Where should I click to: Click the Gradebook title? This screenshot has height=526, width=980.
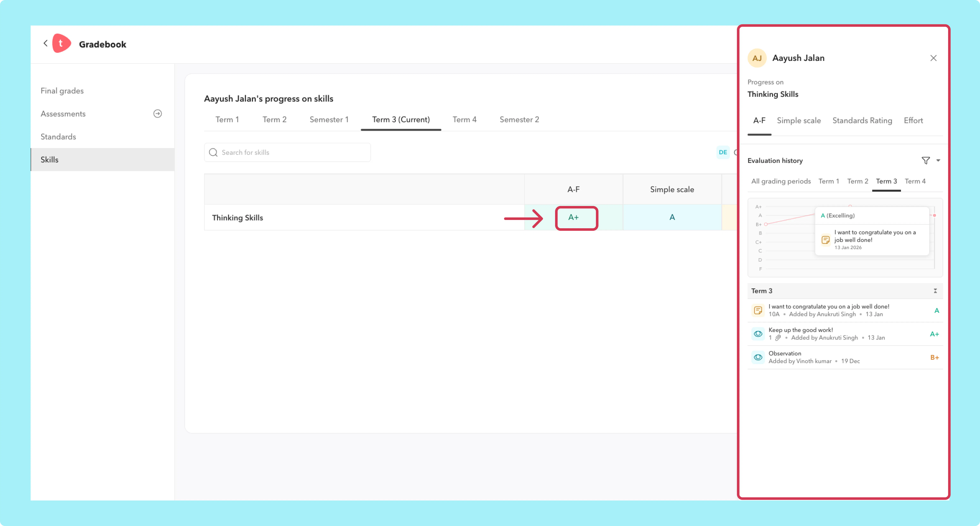point(103,44)
